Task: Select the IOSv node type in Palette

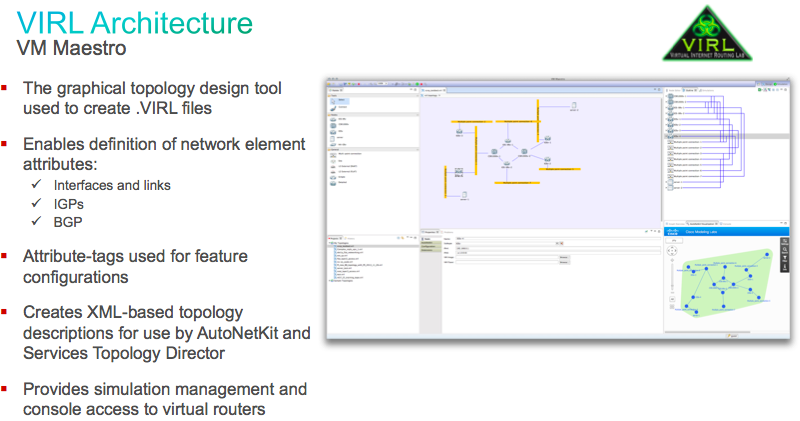Action: pyautogui.click(x=337, y=132)
